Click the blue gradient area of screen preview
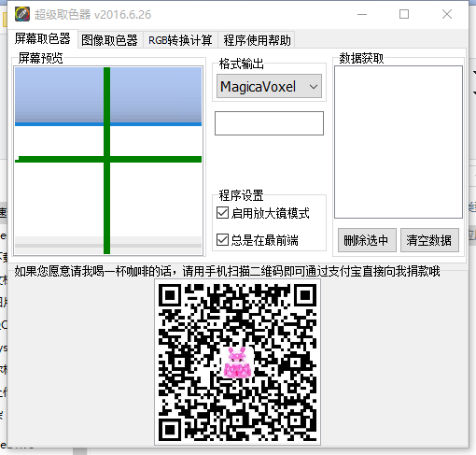 point(59,95)
